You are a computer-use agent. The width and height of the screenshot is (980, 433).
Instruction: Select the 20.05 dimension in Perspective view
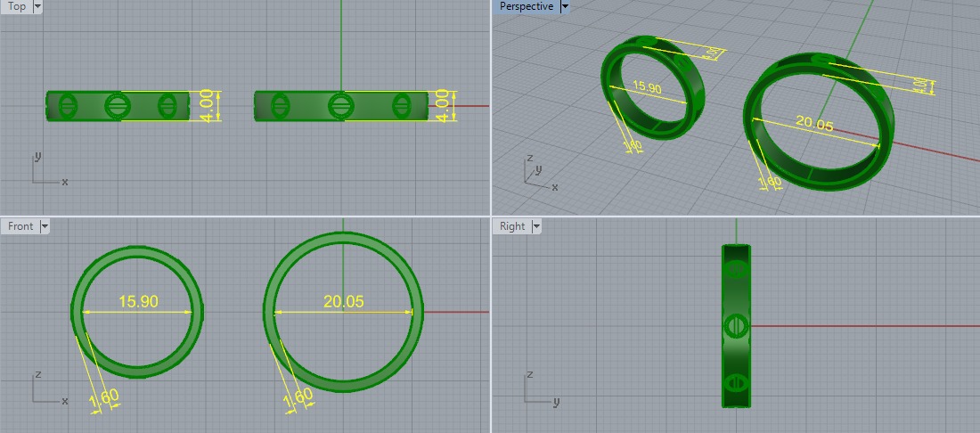click(x=814, y=124)
